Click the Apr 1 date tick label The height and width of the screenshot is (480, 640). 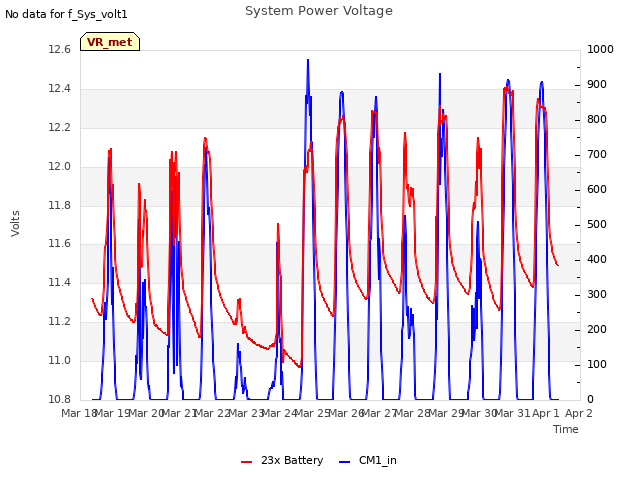(546, 413)
